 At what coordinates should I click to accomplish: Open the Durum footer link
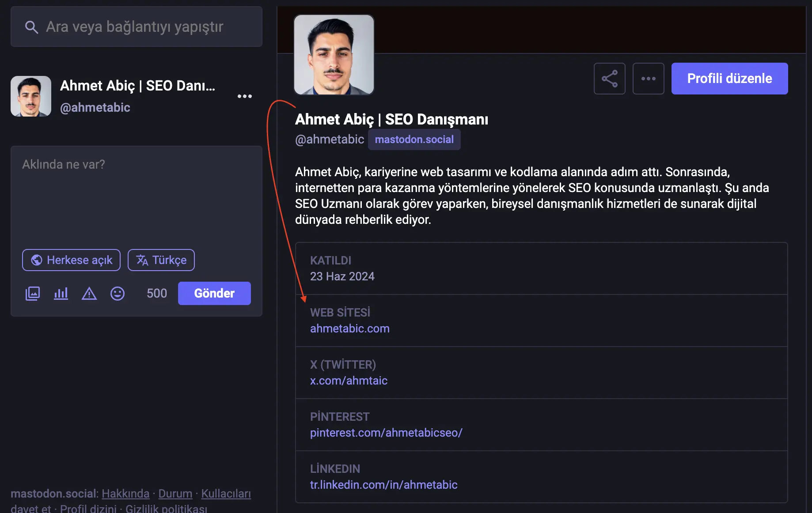point(175,494)
